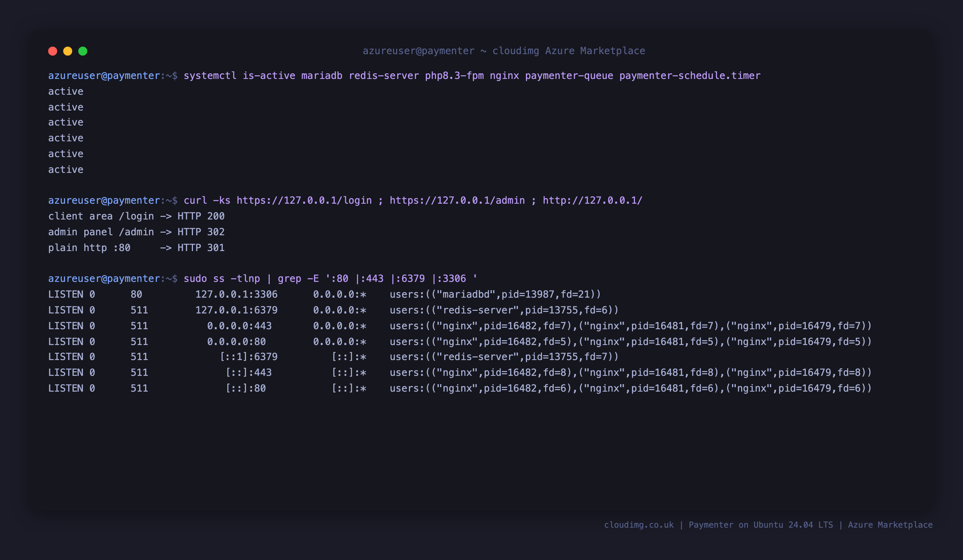Image resolution: width=963 pixels, height=560 pixels.
Task: Click the '127.0.0.1:6379' listening address
Action: 237,310
